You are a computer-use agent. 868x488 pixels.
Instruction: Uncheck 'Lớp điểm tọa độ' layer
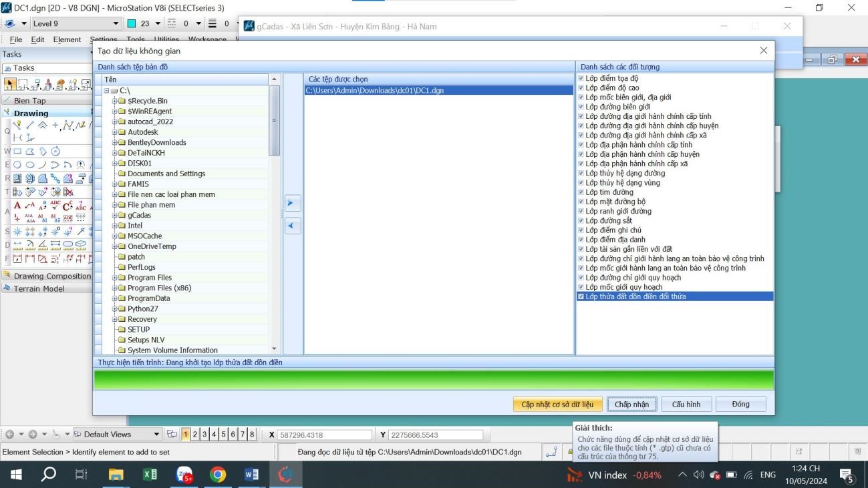(x=581, y=78)
